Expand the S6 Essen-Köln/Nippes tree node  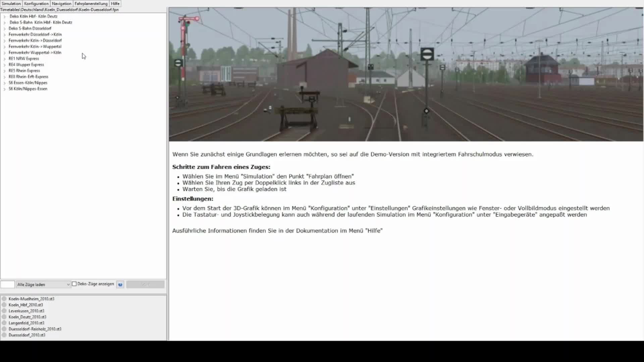(4, 83)
